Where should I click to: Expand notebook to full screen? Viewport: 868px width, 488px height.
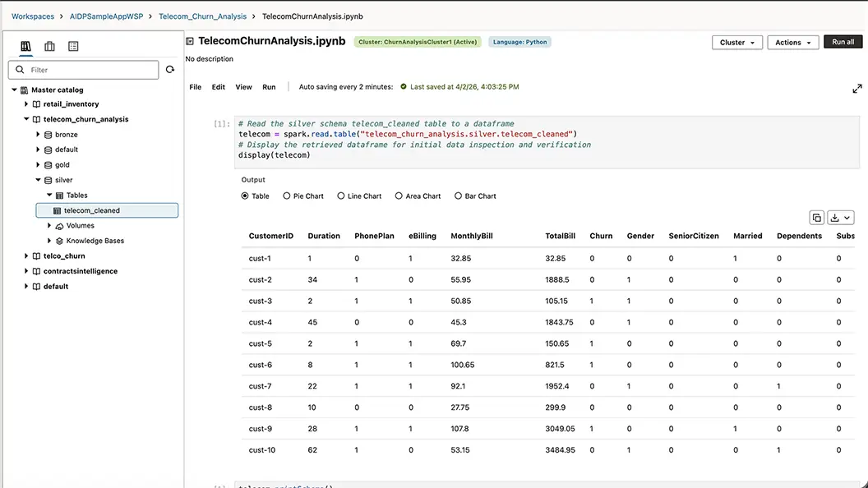(x=857, y=89)
